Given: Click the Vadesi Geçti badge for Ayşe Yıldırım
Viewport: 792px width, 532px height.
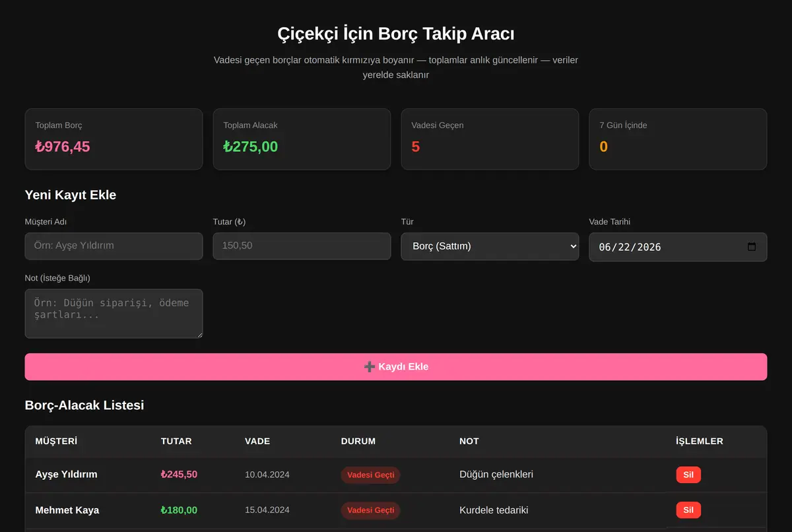Looking at the screenshot, I should pos(370,475).
